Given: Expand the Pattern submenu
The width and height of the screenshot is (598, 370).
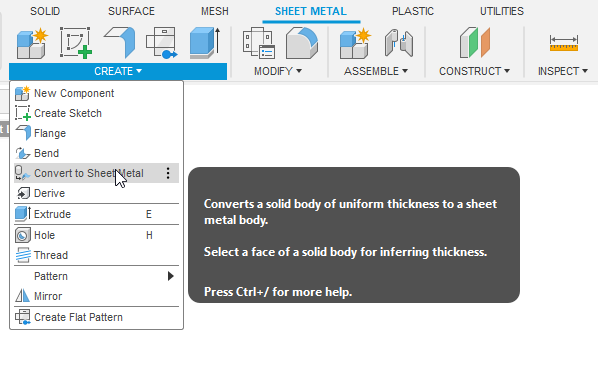Looking at the screenshot, I should click(x=96, y=276).
